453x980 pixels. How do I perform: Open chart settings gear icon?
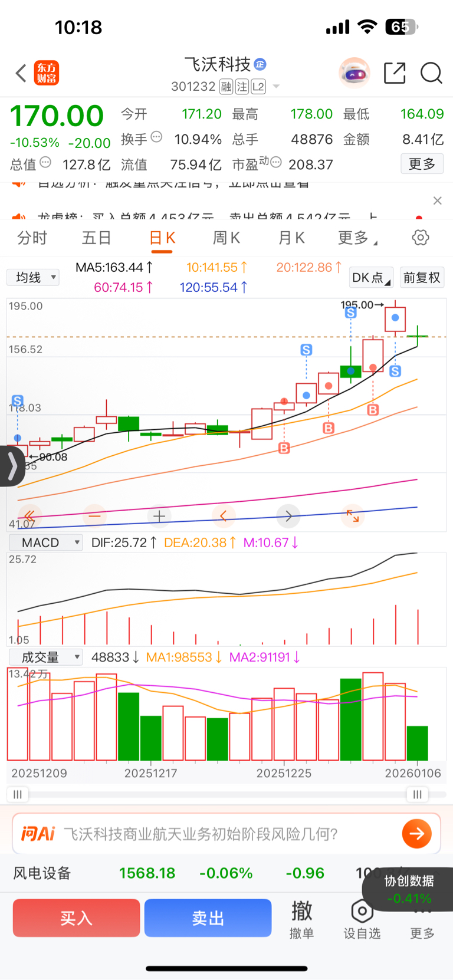click(x=421, y=238)
